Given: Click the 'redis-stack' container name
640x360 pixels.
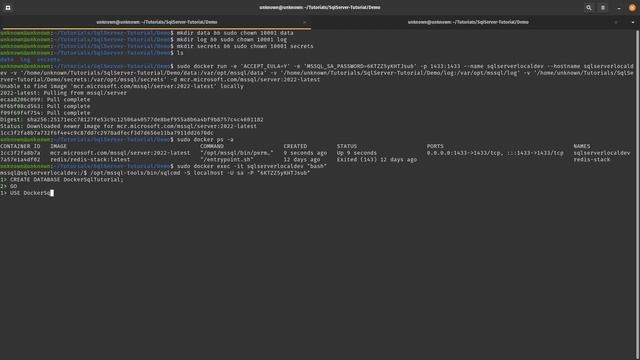Looking at the screenshot, I should [592, 160].
